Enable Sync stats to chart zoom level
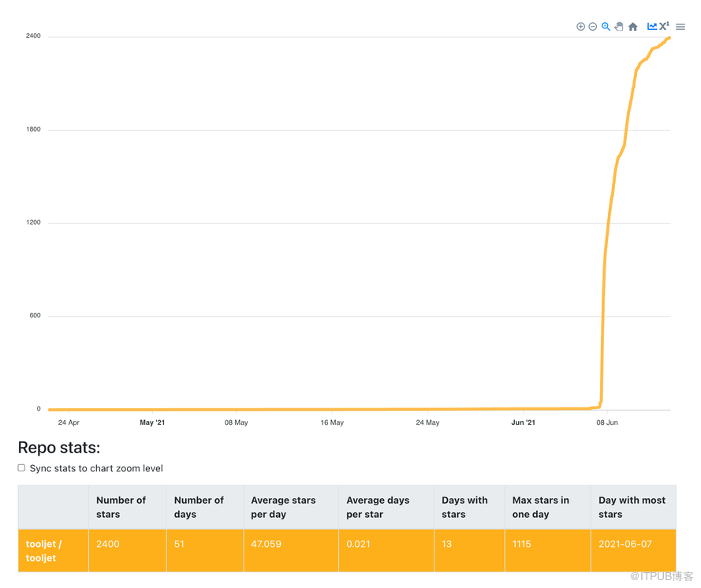Image resolution: width=701 pixels, height=588 pixels. 21,468
